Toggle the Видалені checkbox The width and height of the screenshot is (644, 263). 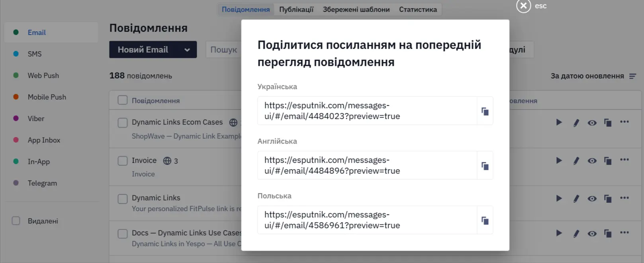pos(16,221)
